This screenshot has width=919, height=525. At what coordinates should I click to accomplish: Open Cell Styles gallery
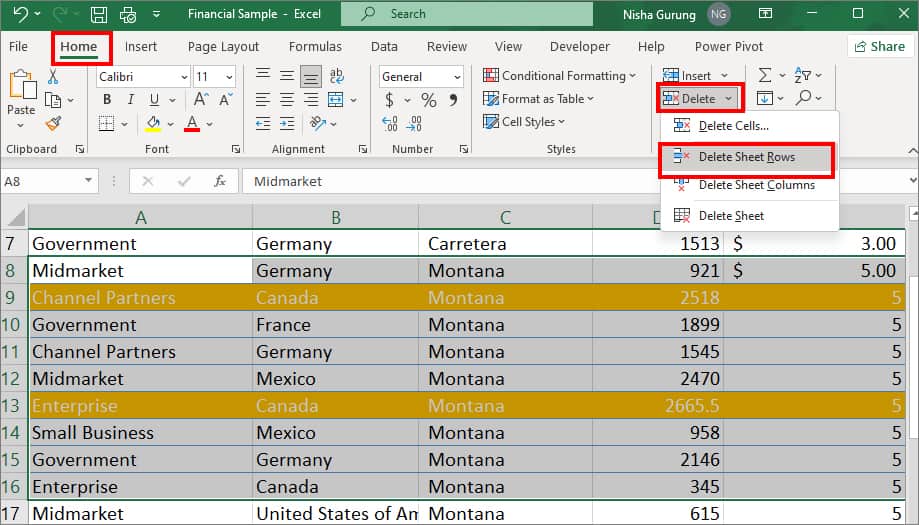click(x=524, y=122)
